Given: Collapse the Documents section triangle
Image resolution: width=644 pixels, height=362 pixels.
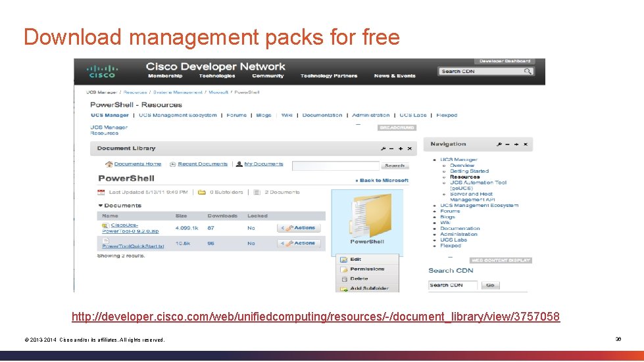Looking at the screenshot, I should click(100, 206).
